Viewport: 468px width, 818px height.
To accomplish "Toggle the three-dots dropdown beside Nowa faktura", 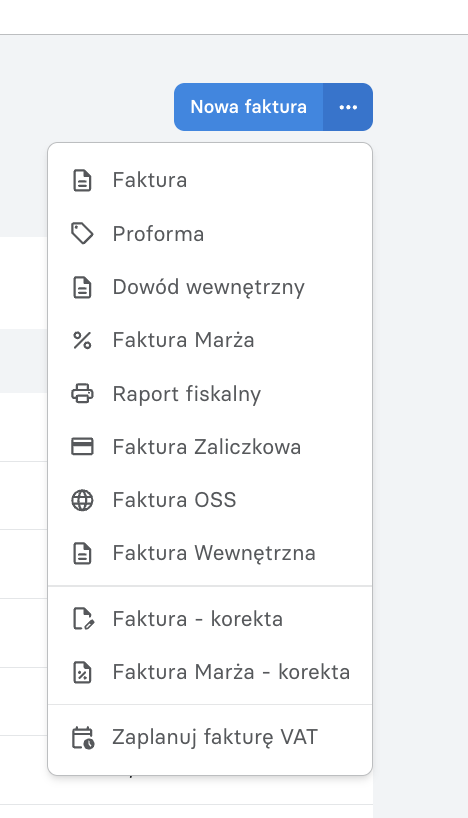I will coord(348,107).
